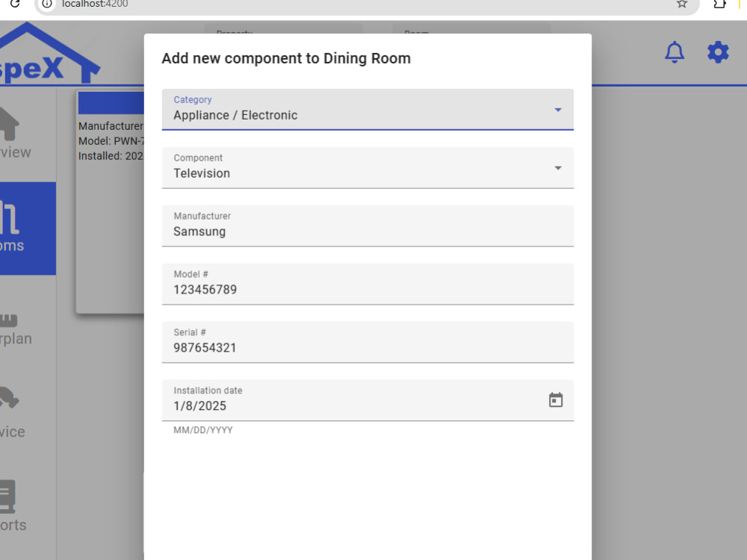Screen dimensions: 747x560
Task: Open the installation date calendar picker
Action: [556, 400]
